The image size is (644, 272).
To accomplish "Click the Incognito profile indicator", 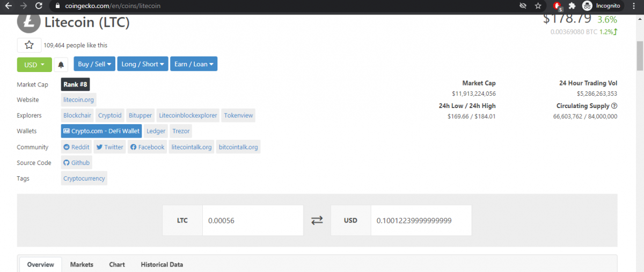I will (601, 6).
